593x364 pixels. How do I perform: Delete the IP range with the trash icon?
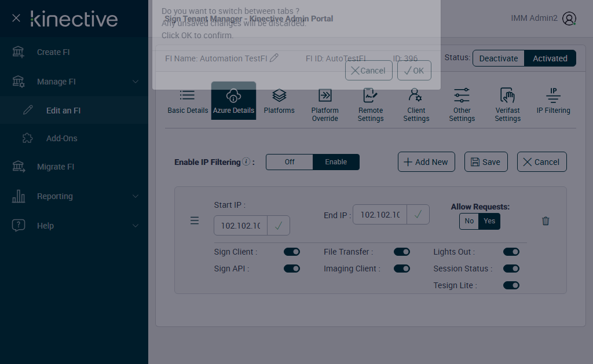(x=546, y=220)
